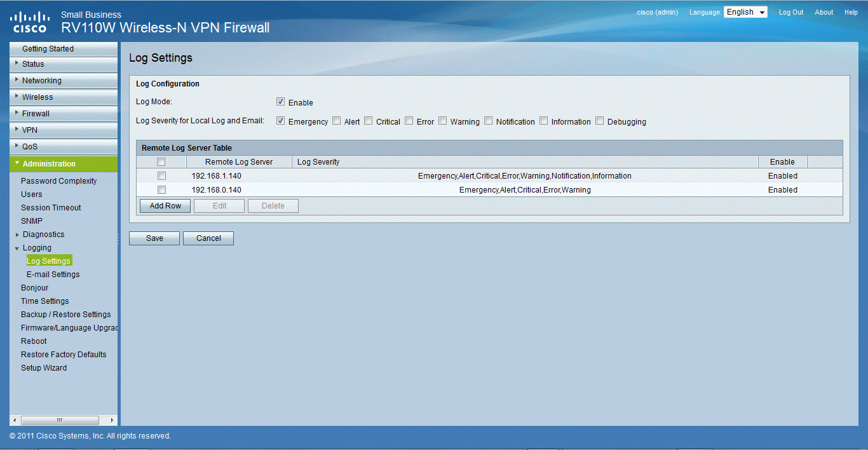Click the Enable column header

click(x=783, y=162)
